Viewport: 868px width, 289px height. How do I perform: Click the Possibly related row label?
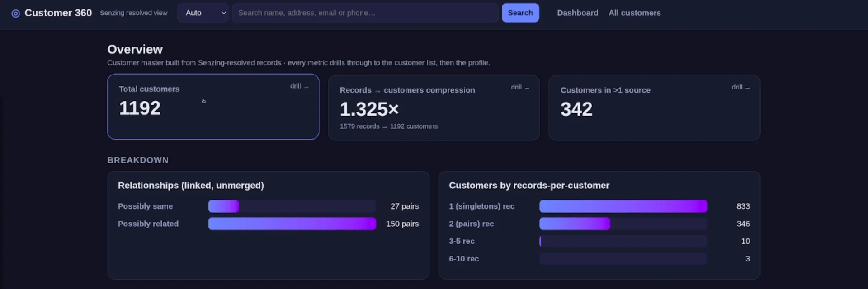coord(148,224)
